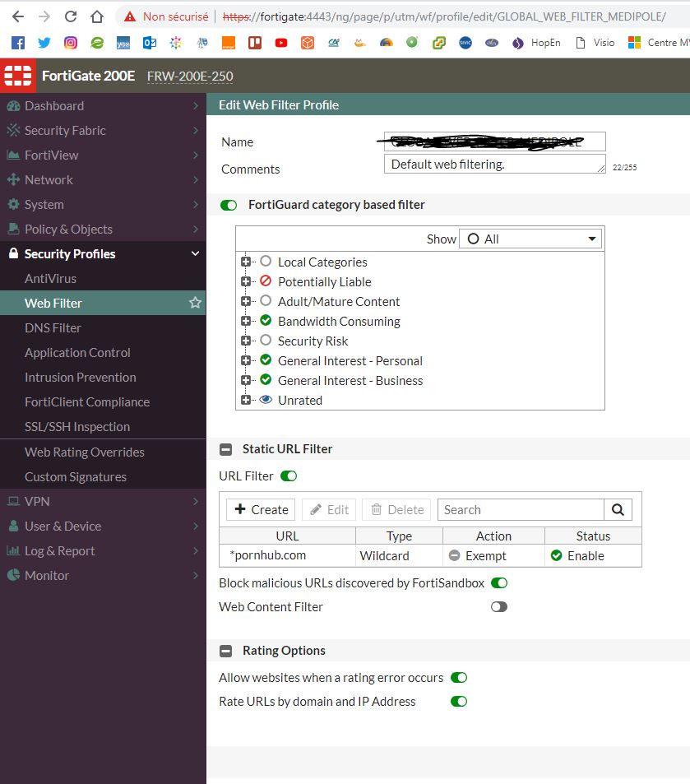Toggle the URL Filter switch
The height and width of the screenshot is (784, 690).
(x=289, y=476)
